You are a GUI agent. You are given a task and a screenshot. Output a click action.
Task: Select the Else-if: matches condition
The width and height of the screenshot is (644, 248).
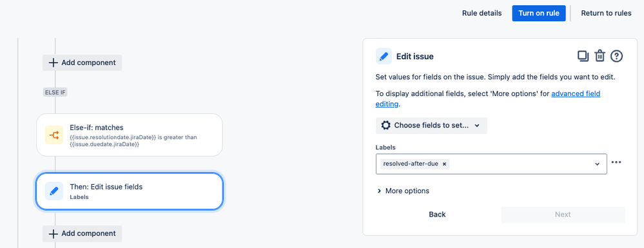click(x=130, y=135)
